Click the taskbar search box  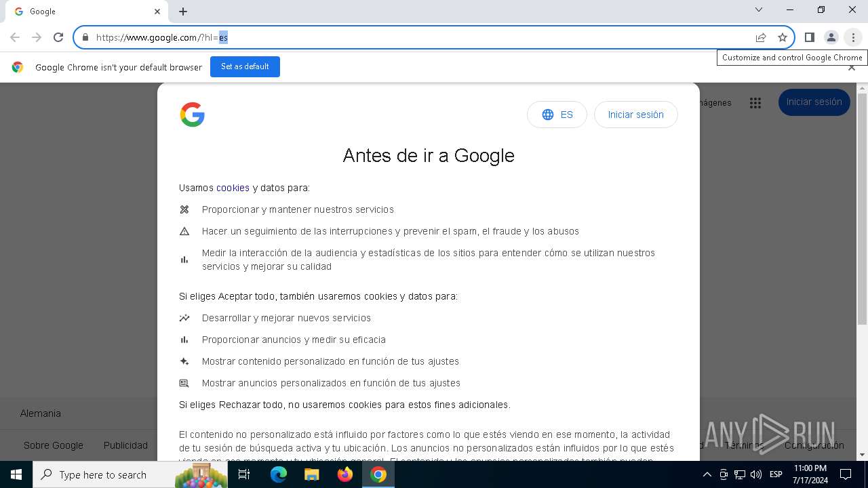(x=130, y=474)
